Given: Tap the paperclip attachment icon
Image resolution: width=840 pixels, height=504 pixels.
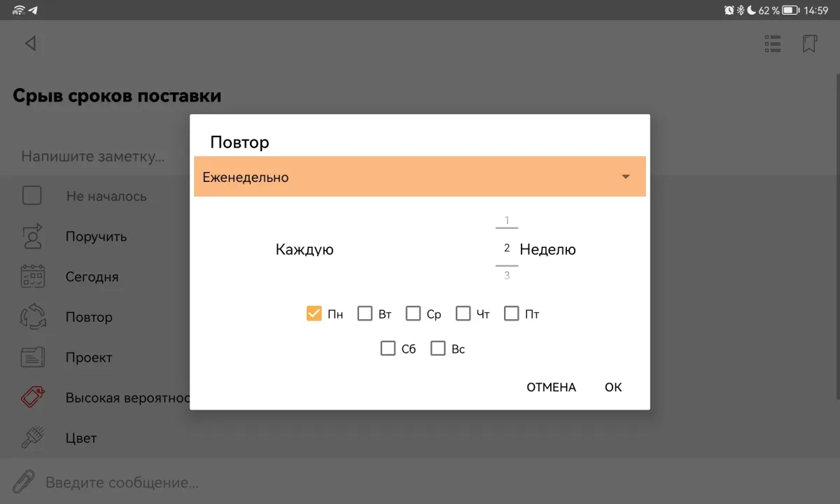Looking at the screenshot, I should click(x=24, y=482).
